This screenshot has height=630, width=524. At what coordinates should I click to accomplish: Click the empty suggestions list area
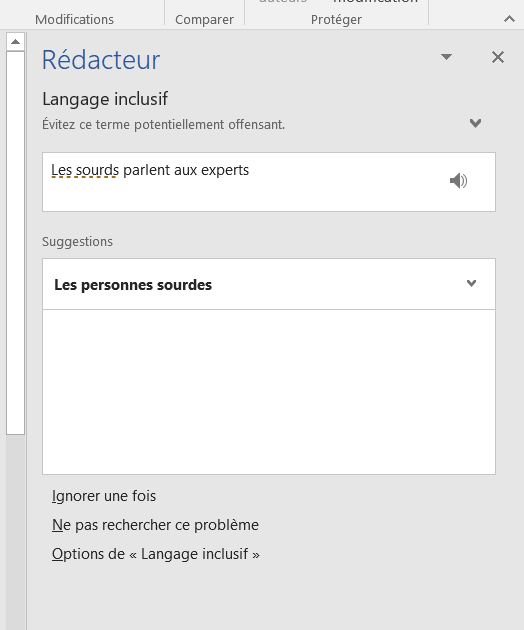tap(269, 392)
